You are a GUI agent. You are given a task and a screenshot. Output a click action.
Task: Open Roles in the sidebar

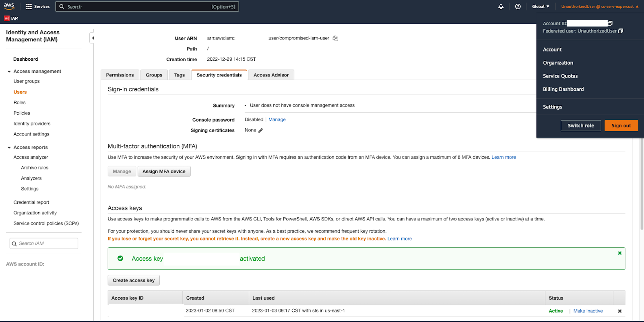19,103
